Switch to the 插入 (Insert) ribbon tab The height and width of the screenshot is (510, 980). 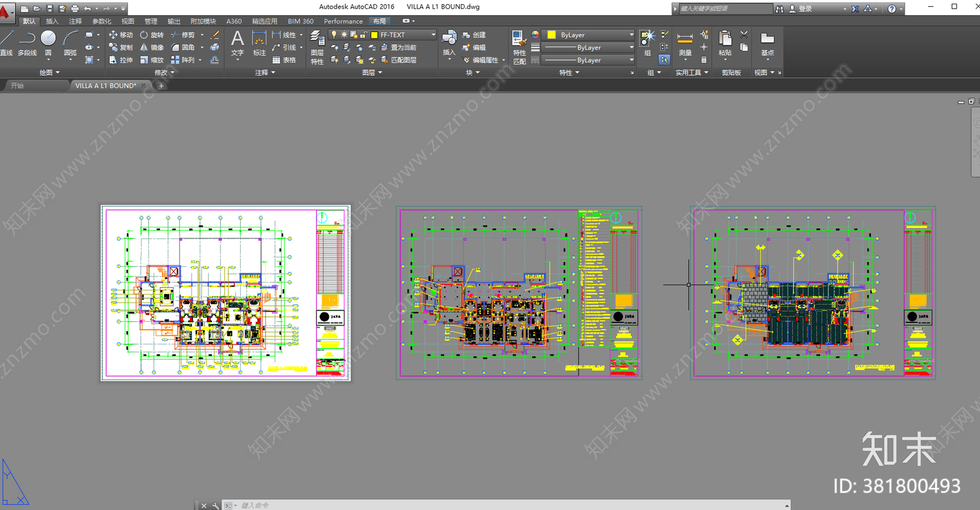pos(52,21)
